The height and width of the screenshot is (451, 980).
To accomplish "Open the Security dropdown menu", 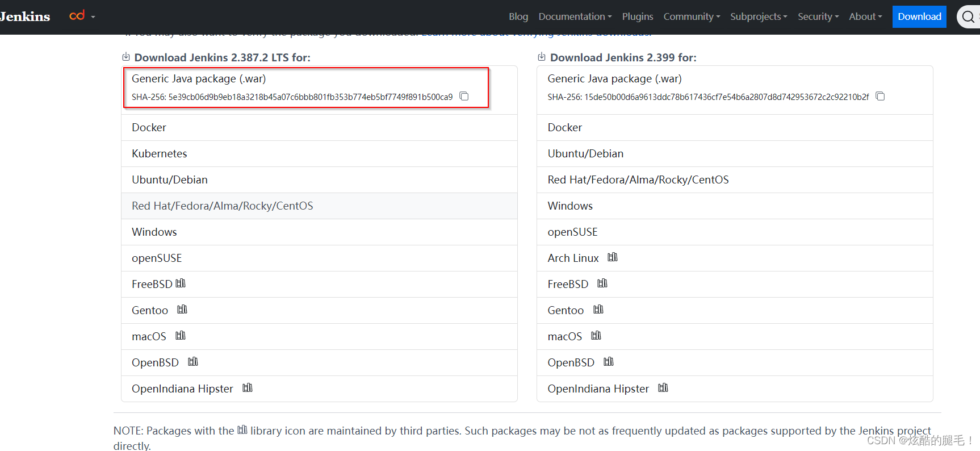I will click(x=818, y=16).
